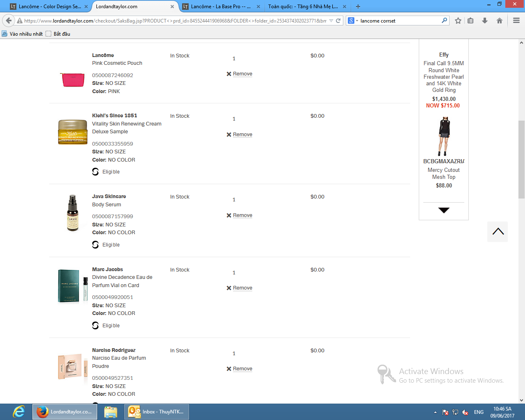Click the search magnifier icon in search box

click(444, 21)
